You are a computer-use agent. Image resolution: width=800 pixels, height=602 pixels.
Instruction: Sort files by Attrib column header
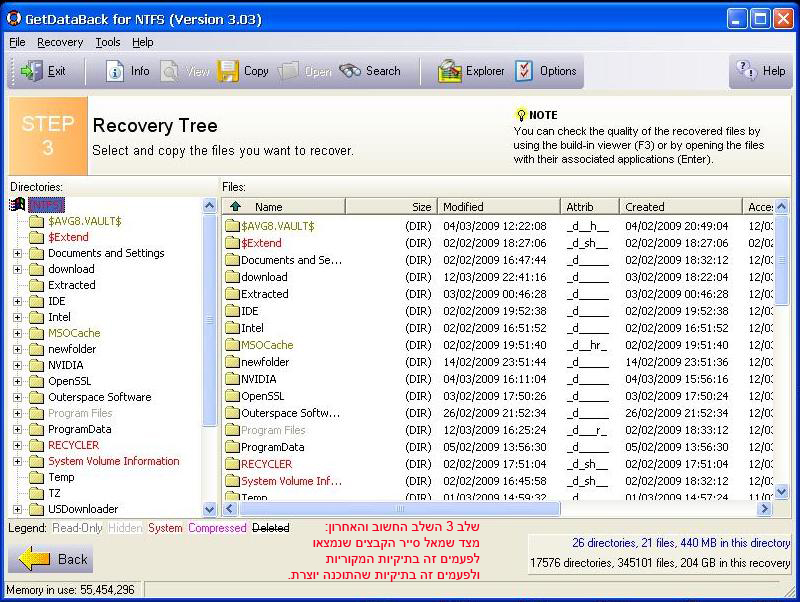click(590, 207)
